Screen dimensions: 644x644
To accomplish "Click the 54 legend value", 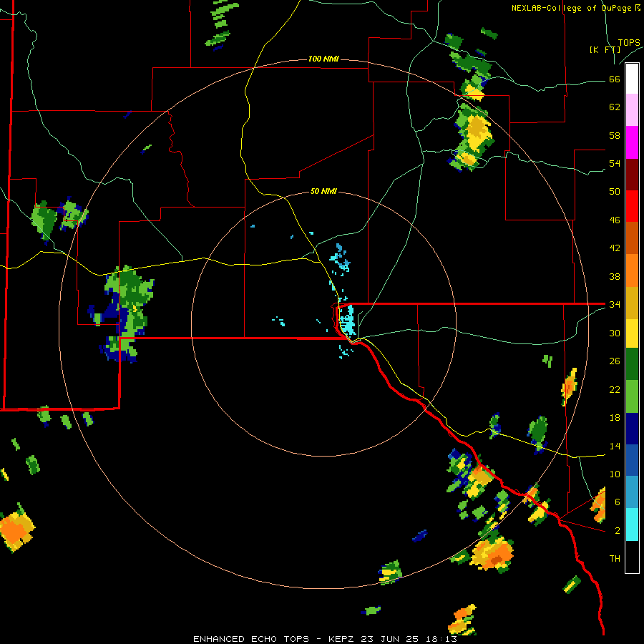I will coord(615,163).
